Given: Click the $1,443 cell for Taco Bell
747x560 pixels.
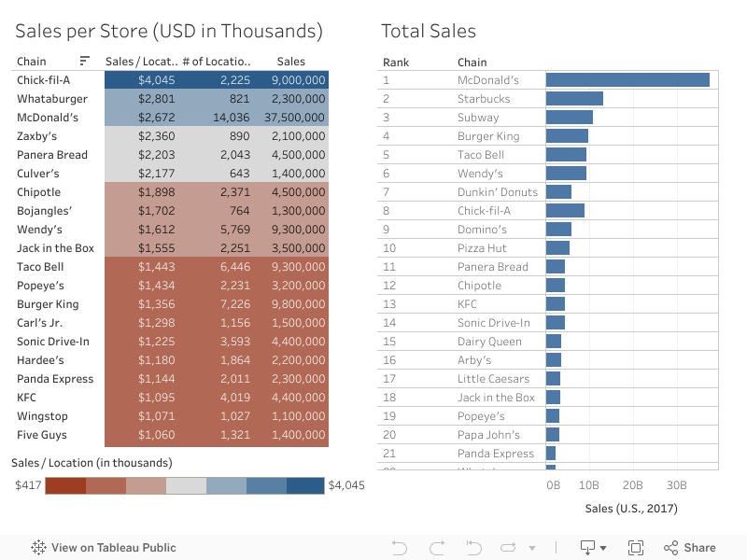Looking at the screenshot, I should tap(156, 267).
